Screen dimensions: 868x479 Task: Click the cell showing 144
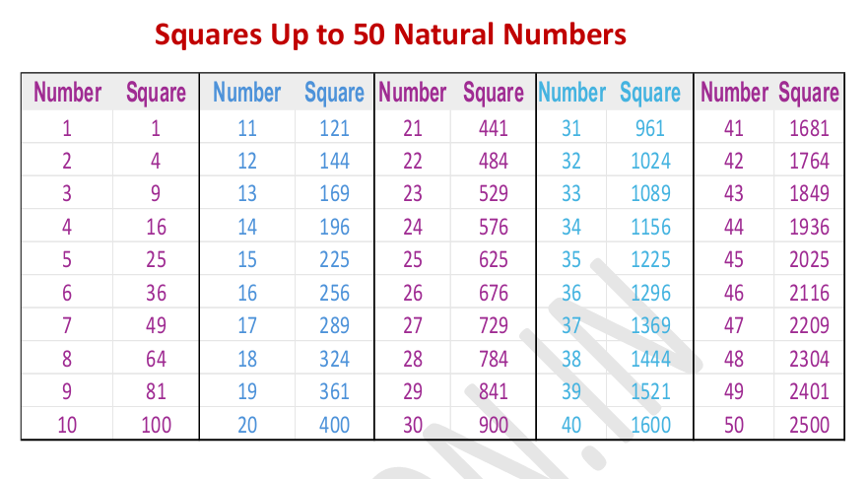tap(334, 161)
